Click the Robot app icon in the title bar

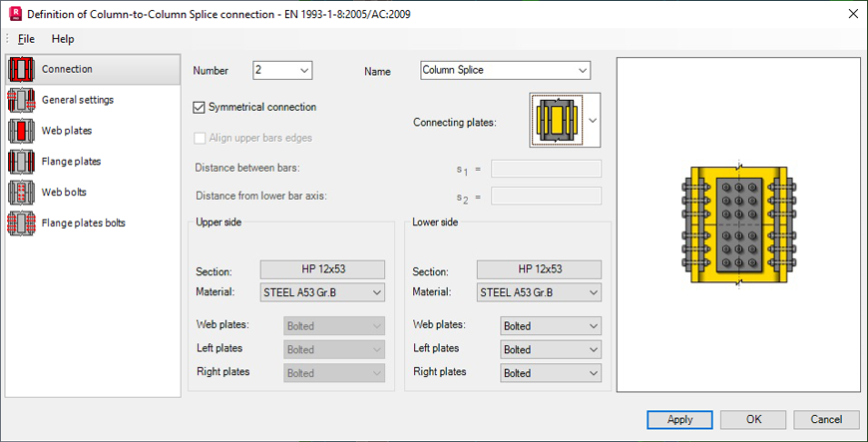[16, 13]
